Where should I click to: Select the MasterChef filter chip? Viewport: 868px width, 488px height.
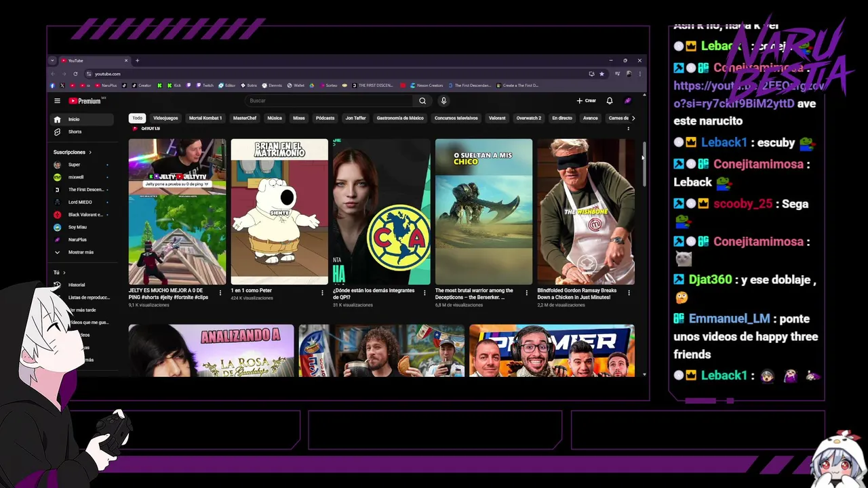[245, 118]
